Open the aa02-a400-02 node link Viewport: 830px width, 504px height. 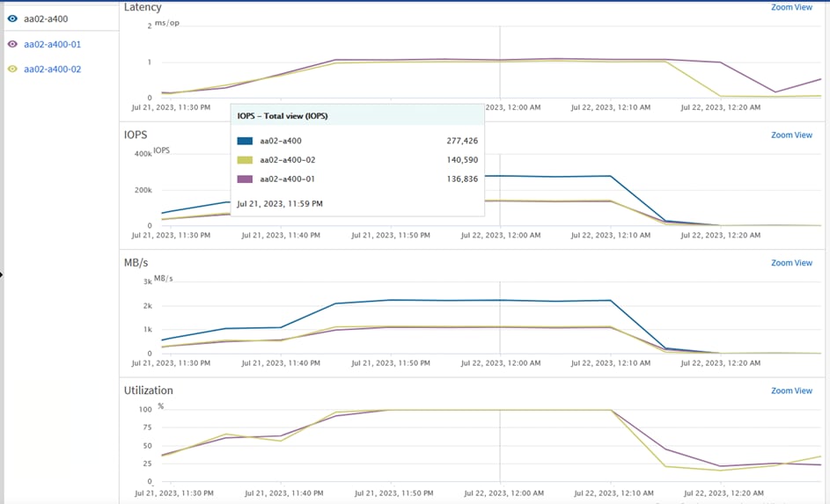click(53, 69)
